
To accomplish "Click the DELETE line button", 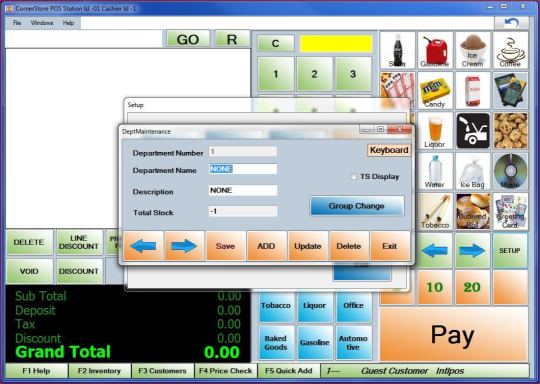I will [29, 242].
